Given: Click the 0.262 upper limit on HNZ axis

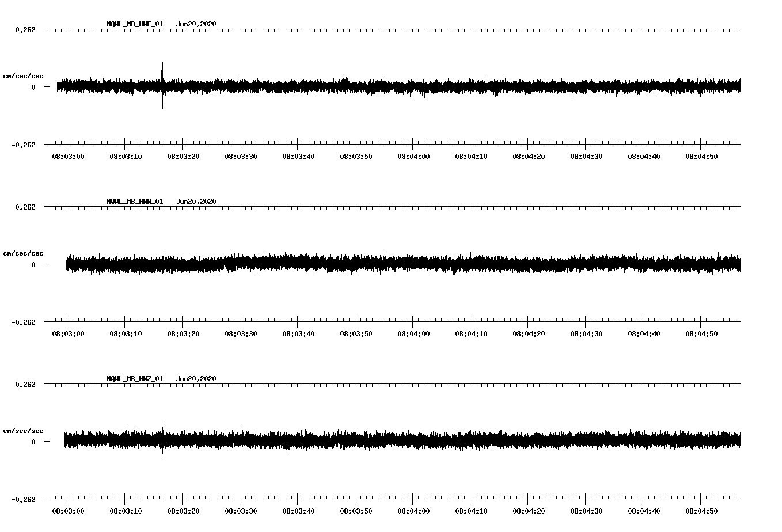Looking at the screenshot, I should click(x=25, y=384).
